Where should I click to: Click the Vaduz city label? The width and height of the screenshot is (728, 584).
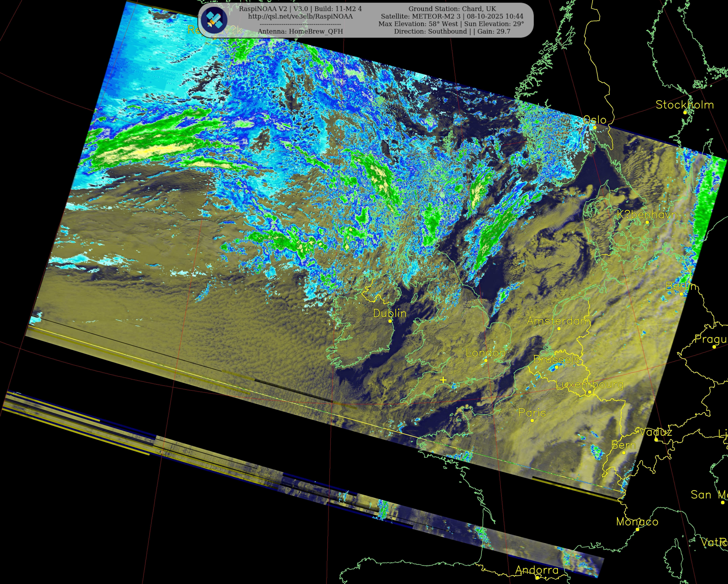[656, 432]
